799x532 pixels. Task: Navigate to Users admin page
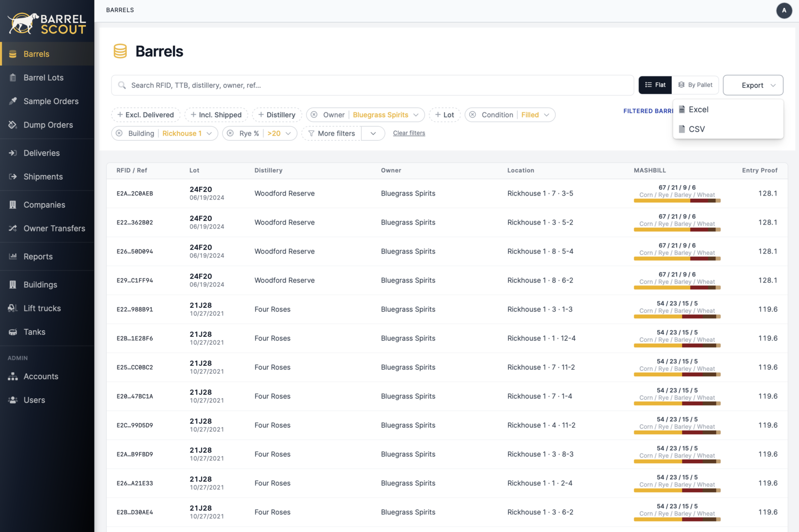tap(47, 400)
